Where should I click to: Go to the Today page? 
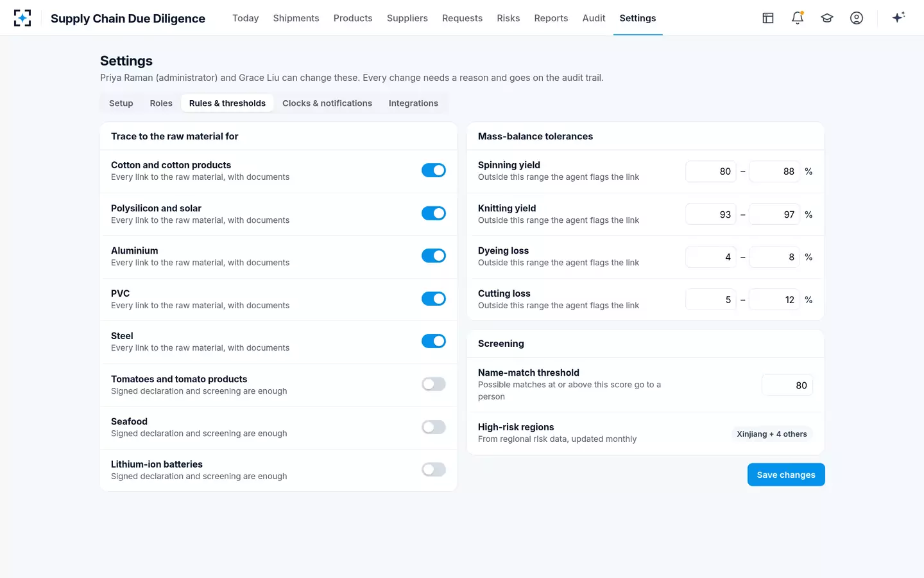246,18
